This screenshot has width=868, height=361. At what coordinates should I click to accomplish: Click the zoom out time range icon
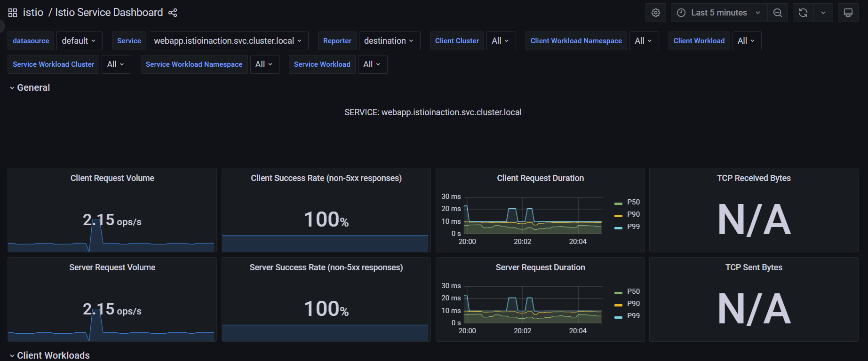[778, 13]
